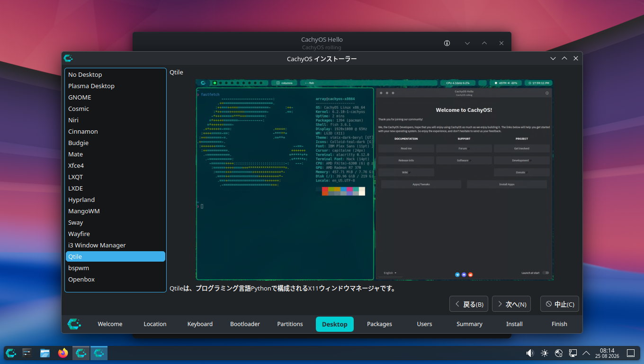Select the Packages step
The height and width of the screenshot is (364, 644).
(380, 324)
